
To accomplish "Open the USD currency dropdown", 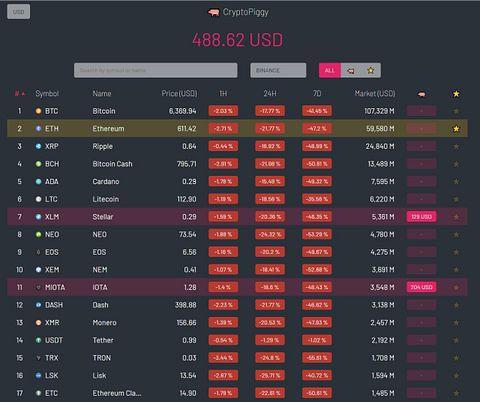I will click(x=18, y=12).
